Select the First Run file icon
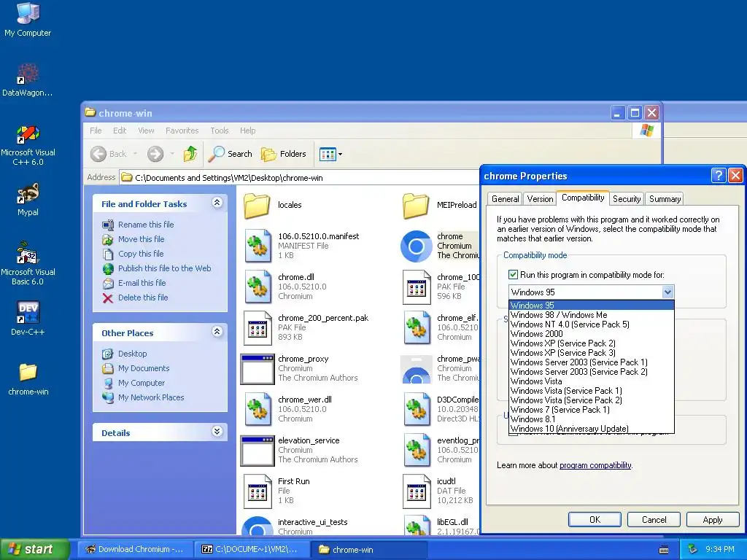The image size is (747, 560). (258, 491)
